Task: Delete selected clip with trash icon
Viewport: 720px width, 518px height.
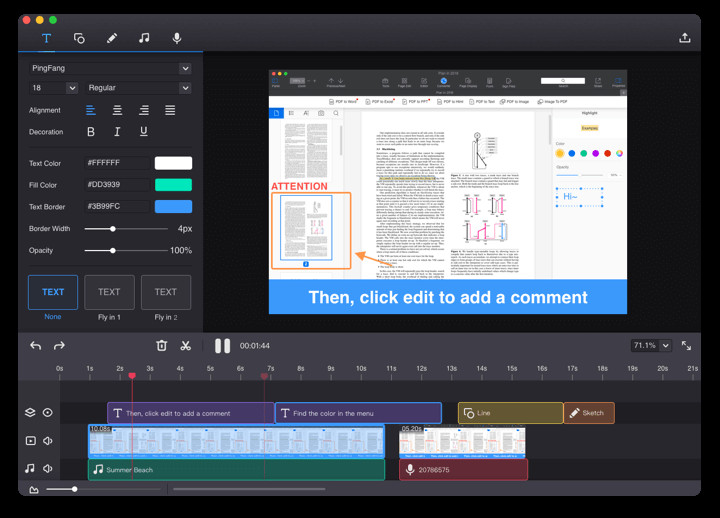Action: 162,346
